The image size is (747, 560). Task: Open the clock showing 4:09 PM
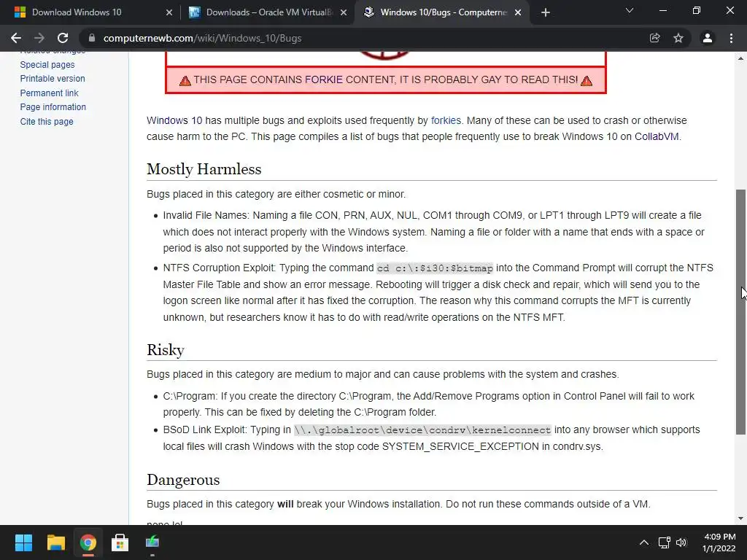719,542
